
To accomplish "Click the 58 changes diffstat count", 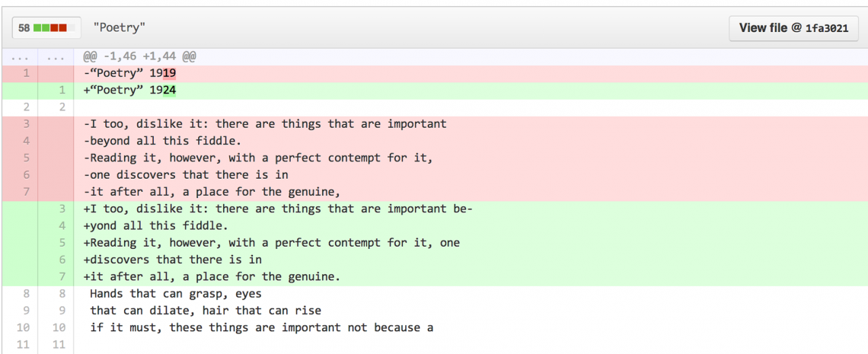I will click(x=24, y=28).
